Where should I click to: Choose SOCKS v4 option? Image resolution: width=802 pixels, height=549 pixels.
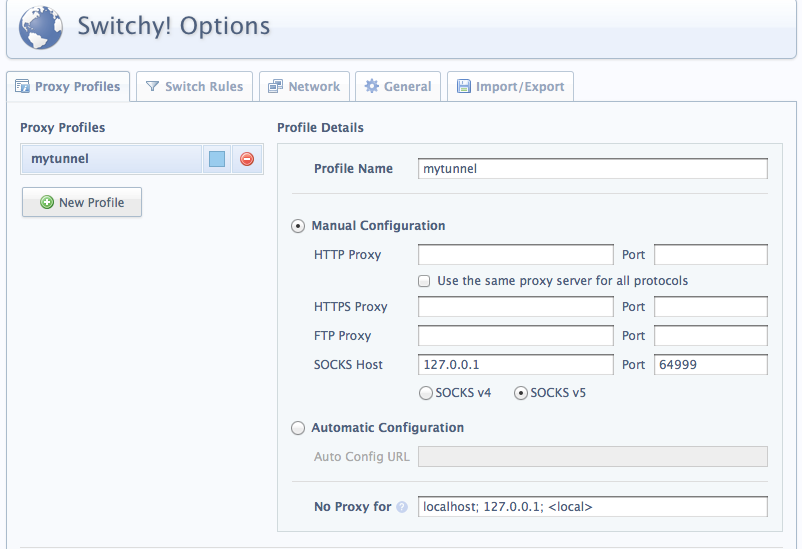coord(426,393)
